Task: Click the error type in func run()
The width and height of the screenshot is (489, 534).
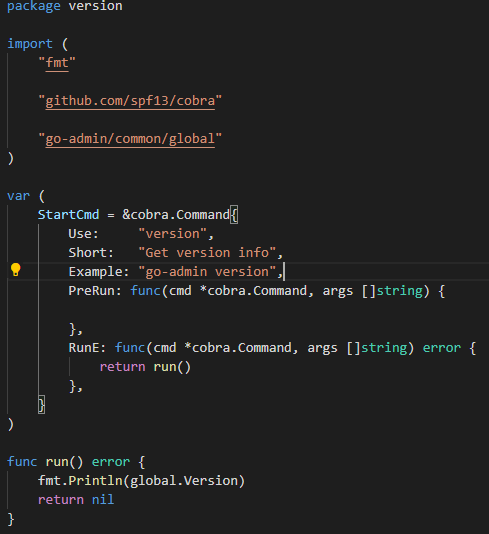Action: pyautogui.click(x=111, y=462)
